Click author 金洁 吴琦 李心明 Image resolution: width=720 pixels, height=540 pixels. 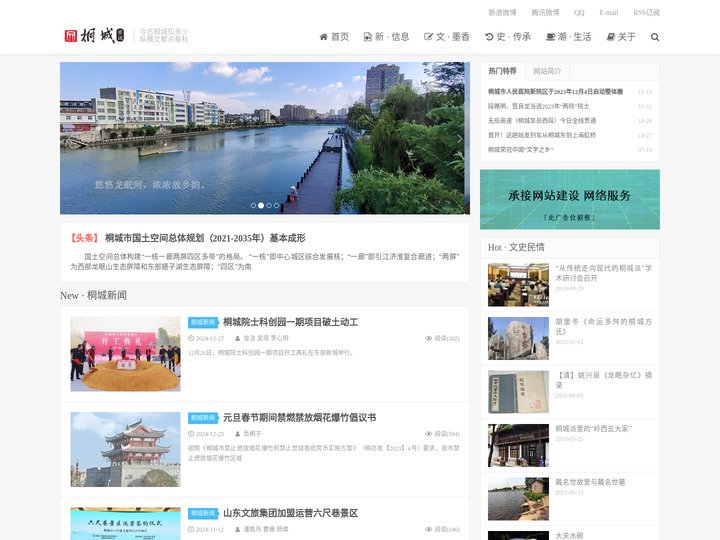click(266, 338)
